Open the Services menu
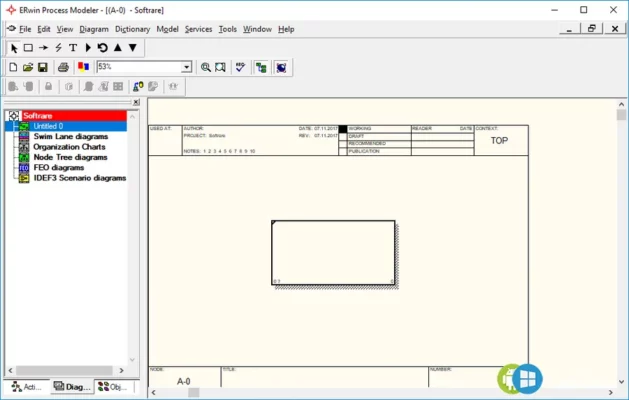Screen dimensions: 629x400 click(x=198, y=29)
